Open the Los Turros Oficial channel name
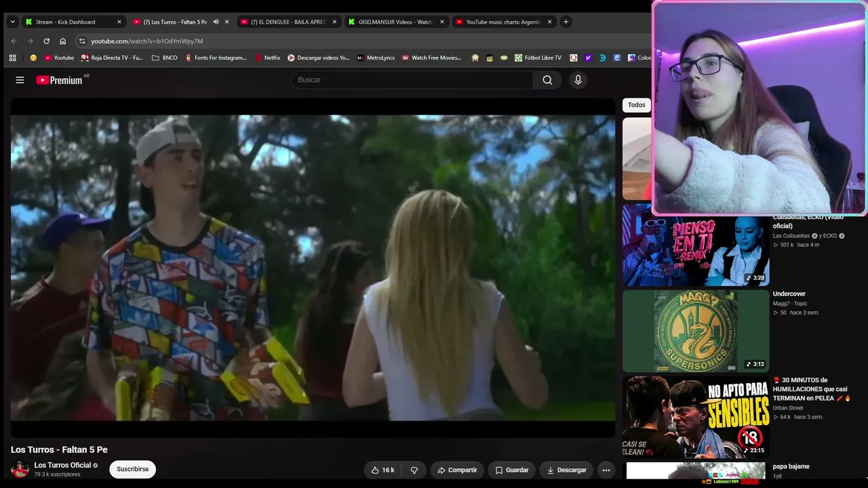 pyautogui.click(x=62, y=465)
